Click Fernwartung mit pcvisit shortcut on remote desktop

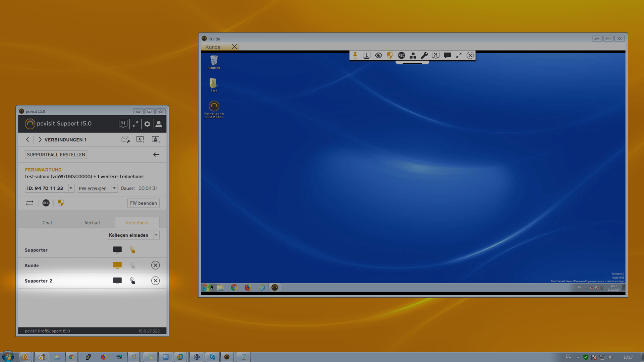(x=214, y=109)
